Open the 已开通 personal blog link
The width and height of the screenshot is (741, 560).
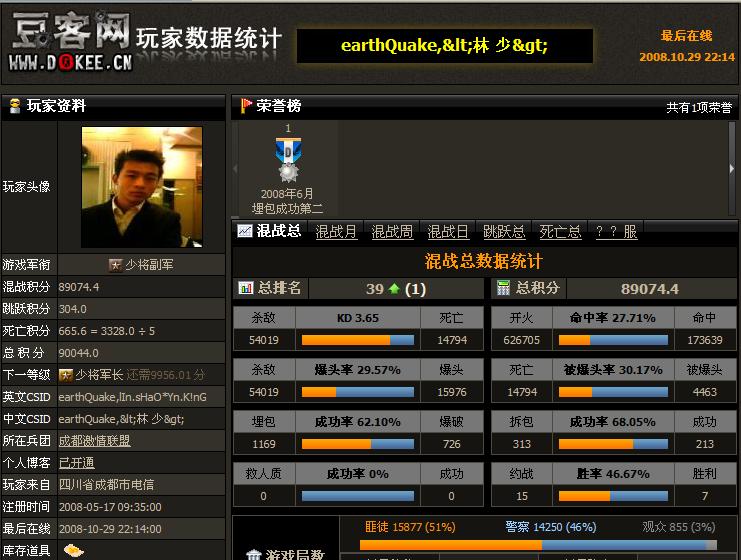(x=76, y=463)
